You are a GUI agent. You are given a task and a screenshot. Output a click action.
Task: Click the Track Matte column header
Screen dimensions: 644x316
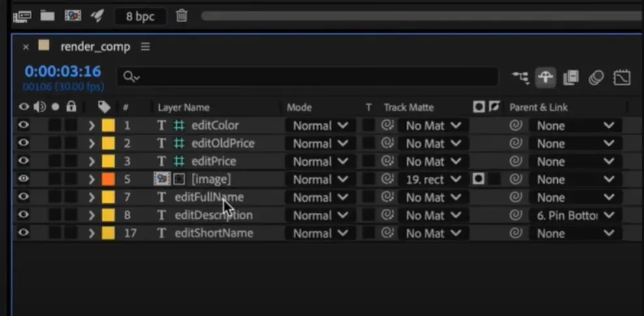tap(408, 108)
